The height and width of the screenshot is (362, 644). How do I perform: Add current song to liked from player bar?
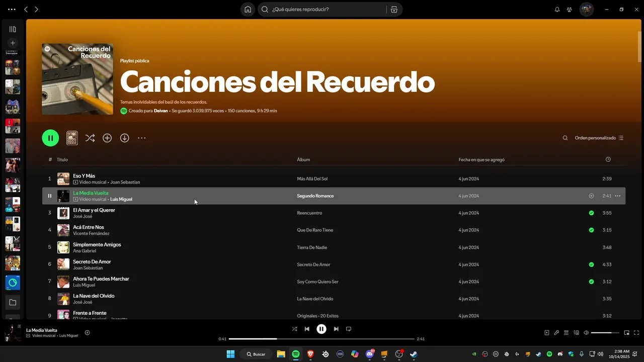pyautogui.click(x=87, y=332)
